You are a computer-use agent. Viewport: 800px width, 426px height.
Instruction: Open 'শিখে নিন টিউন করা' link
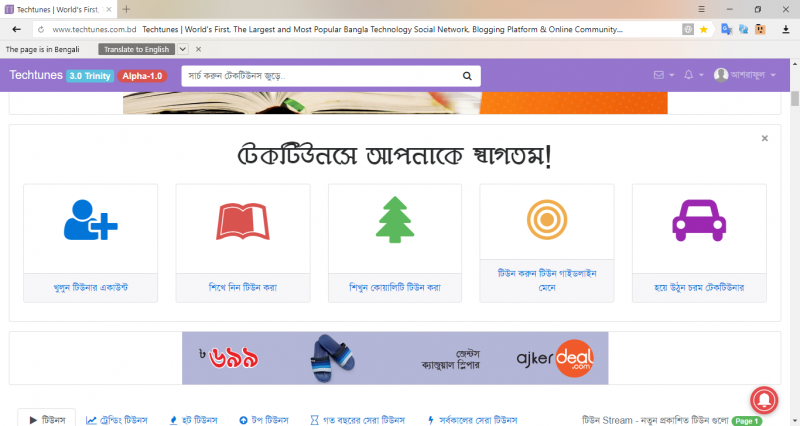click(x=243, y=288)
